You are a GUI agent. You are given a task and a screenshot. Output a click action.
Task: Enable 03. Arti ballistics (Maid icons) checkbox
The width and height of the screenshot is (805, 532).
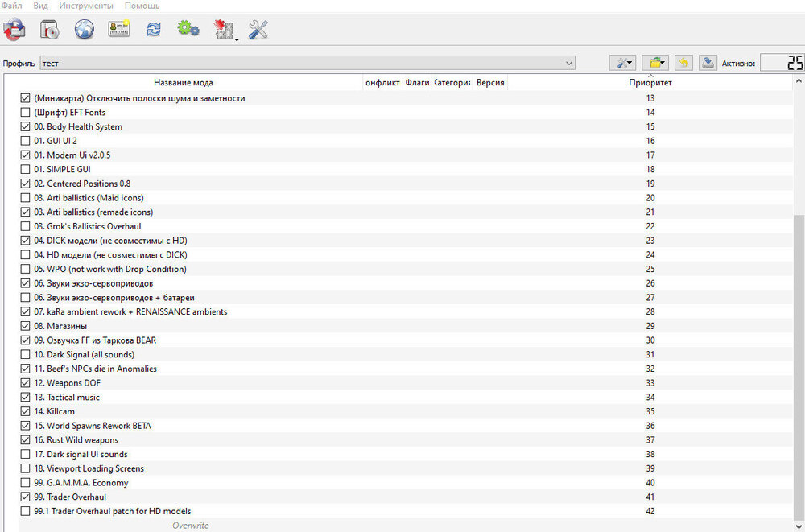pyautogui.click(x=25, y=198)
